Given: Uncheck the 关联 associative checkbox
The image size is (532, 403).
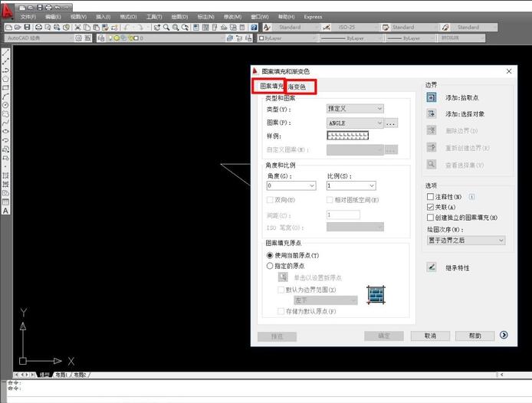Looking at the screenshot, I should point(430,207).
